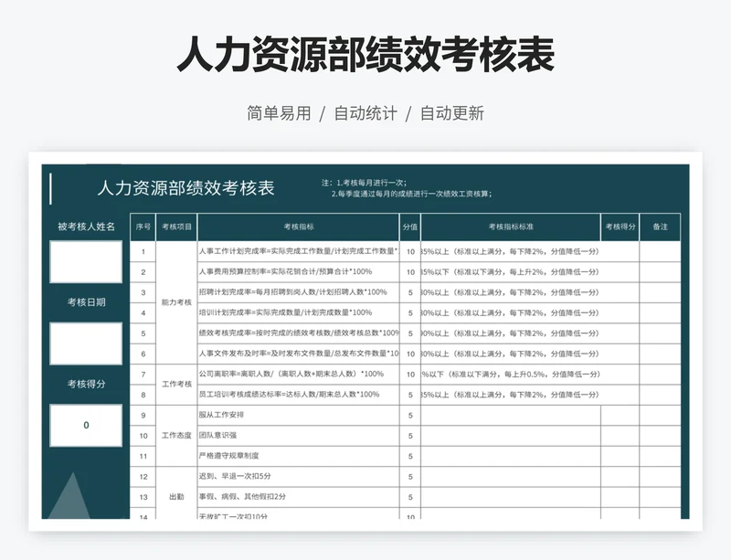Click the 严格遵守规章制度 cell
The image size is (731, 560).
tap(299, 456)
